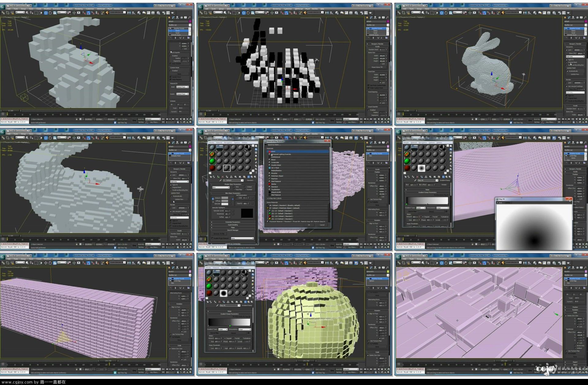Open Interpolation Linear dropdown in Map #6 editor
Viewport: 588px width, 385px height.
(443, 208)
